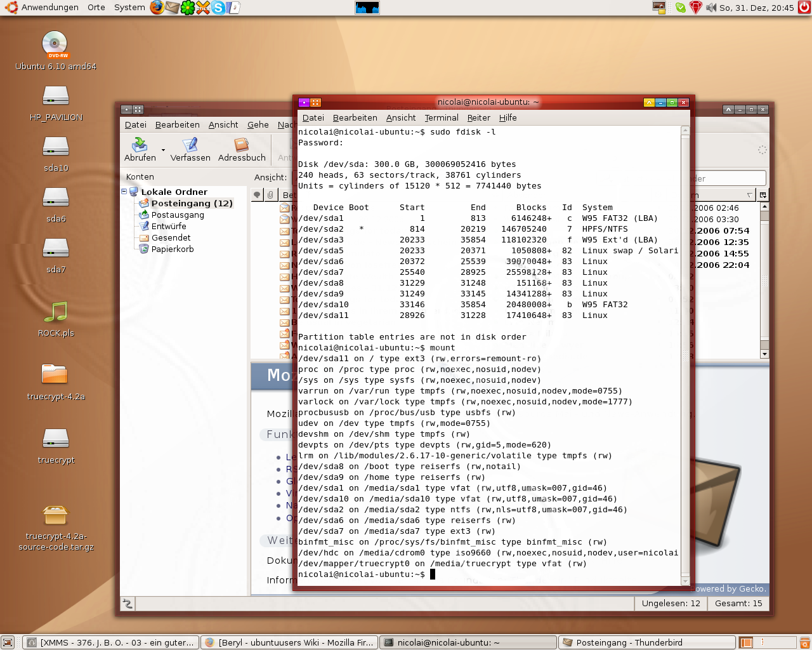The width and height of the screenshot is (812, 650).
Task: Open Terminal's Bearbeiten menu
Action: [355, 117]
